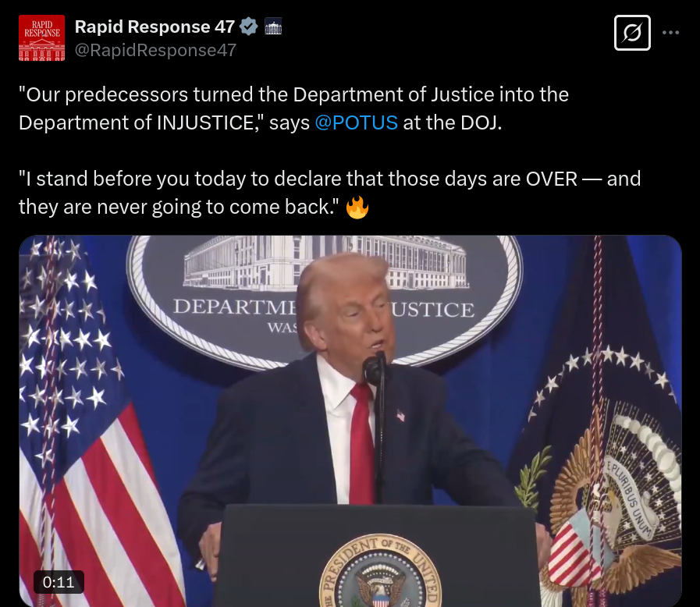
Task: Click the 0:11 video duration label
Action: [59, 582]
